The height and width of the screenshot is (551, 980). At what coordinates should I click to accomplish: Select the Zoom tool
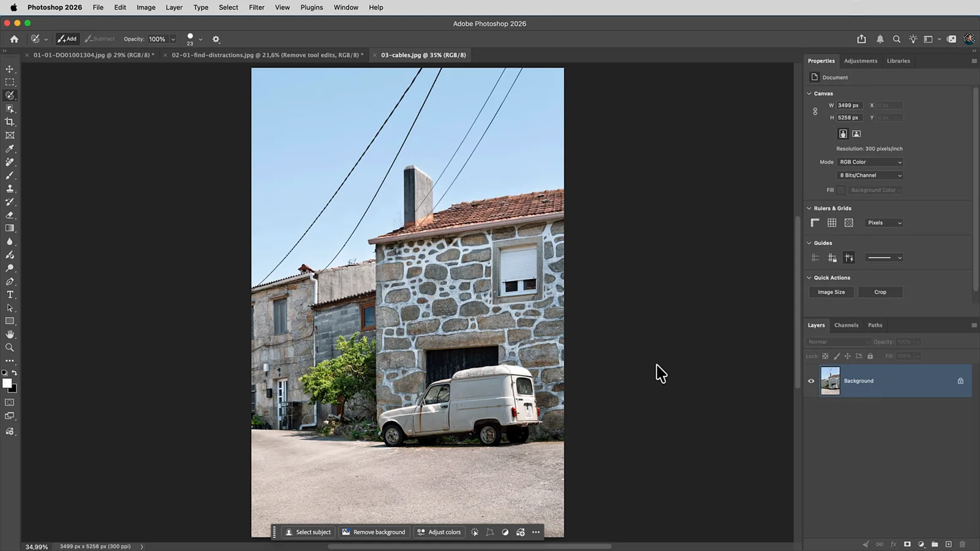(10, 347)
